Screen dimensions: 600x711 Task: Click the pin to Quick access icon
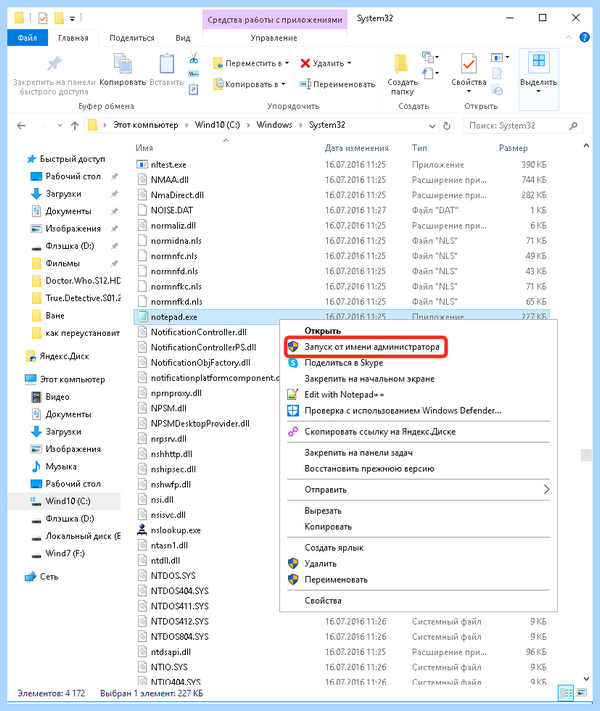[54, 63]
